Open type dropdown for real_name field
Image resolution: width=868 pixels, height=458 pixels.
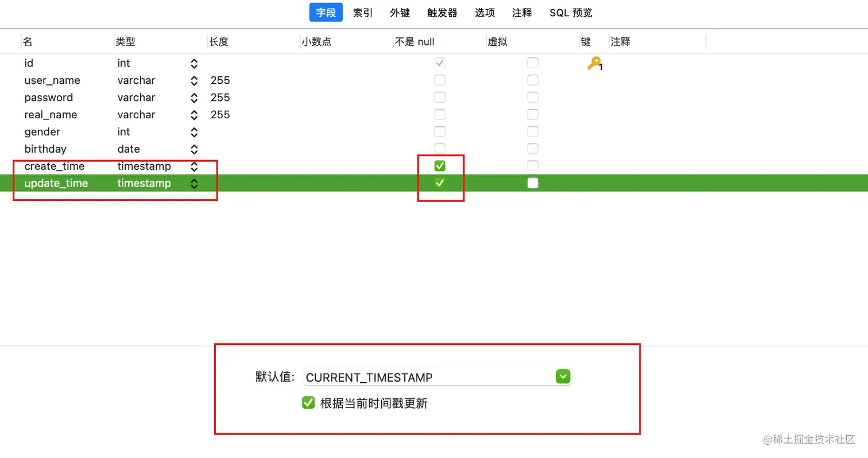pos(194,115)
